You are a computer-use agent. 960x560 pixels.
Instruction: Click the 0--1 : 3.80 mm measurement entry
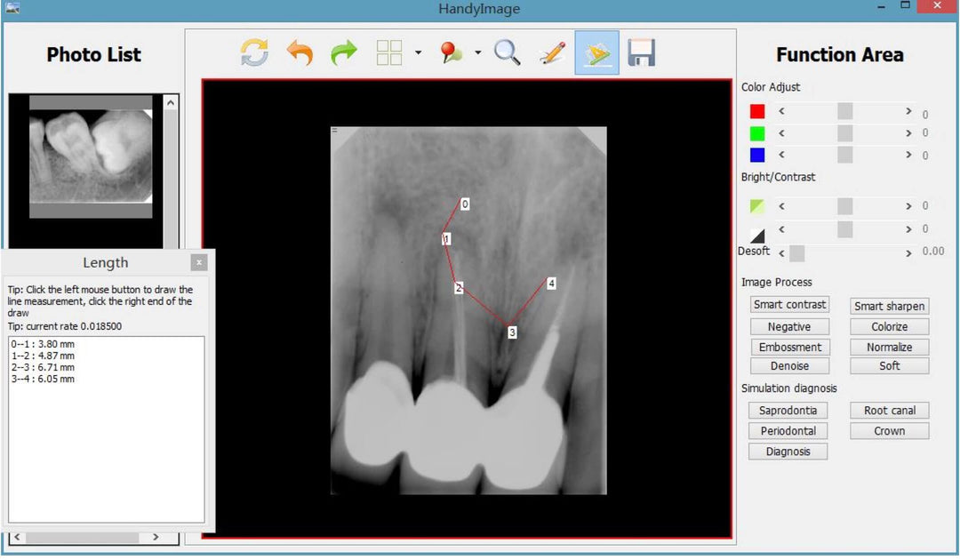(43, 344)
